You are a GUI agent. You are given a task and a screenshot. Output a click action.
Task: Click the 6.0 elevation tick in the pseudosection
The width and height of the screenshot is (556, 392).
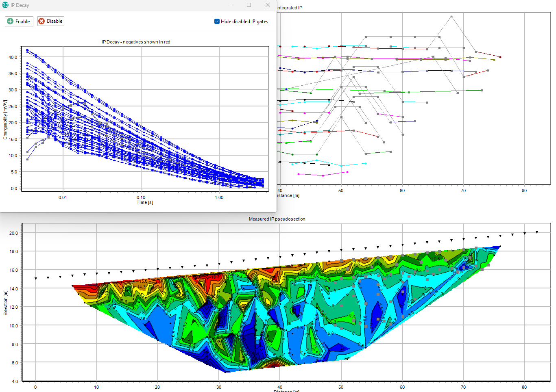[15, 363]
